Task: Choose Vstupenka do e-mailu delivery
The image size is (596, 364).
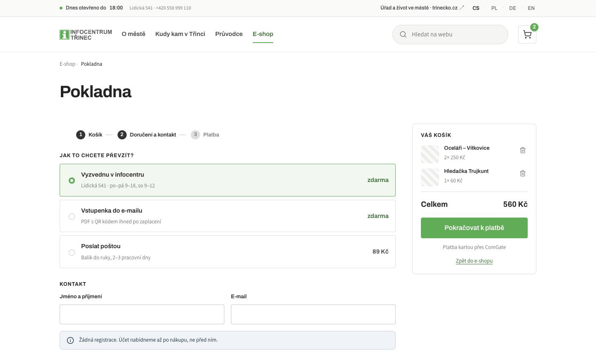Action: pyautogui.click(x=228, y=216)
